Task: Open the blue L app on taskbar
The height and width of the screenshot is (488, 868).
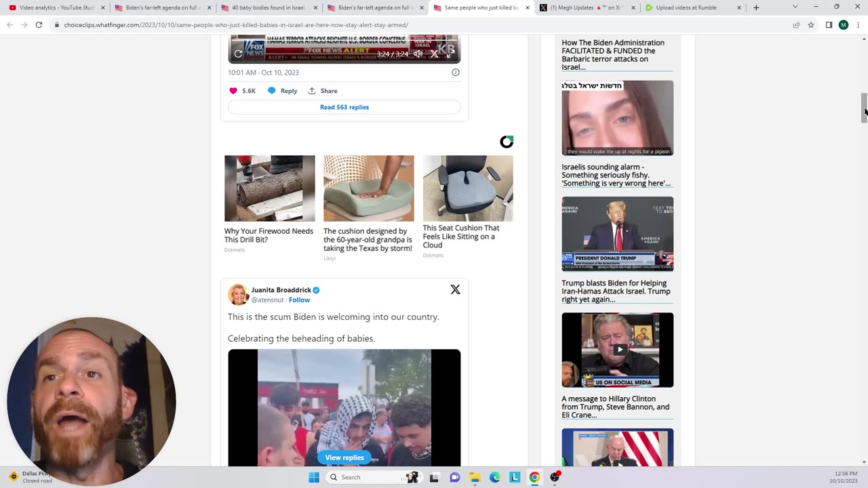Action: pyautogui.click(x=515, y=477)
